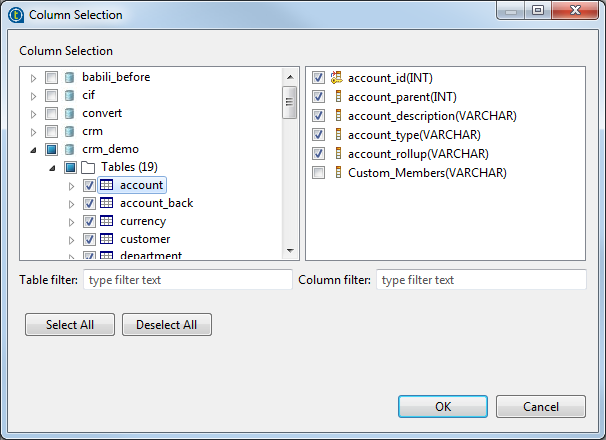Click the Tables (19) folder icon

coord(87,167)
